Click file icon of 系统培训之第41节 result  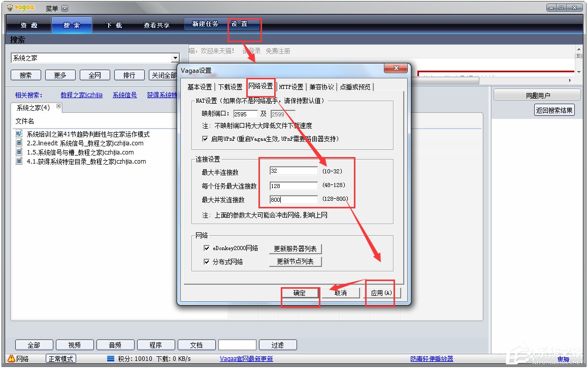click(19, 134)
